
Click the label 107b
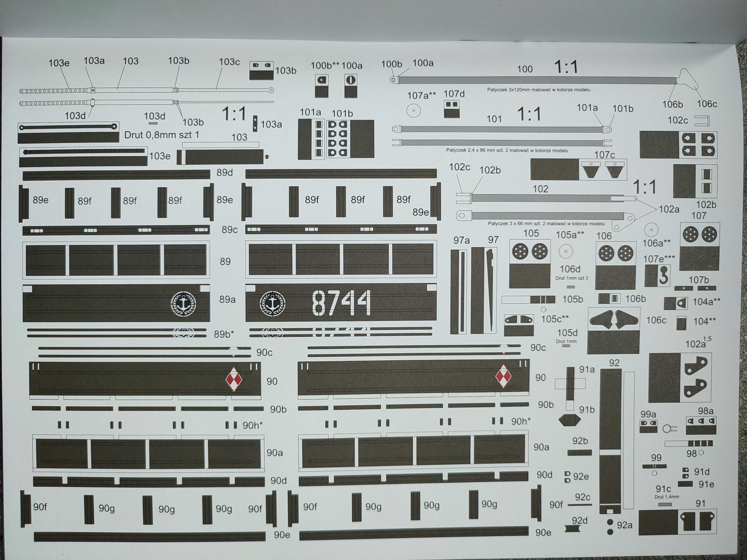tap(699, 280)
